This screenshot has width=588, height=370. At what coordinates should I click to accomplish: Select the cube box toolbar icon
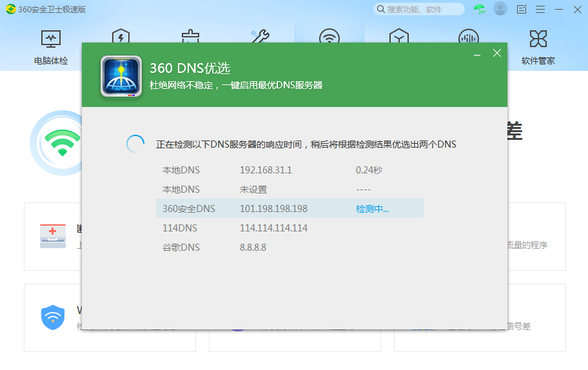point(399,36)
